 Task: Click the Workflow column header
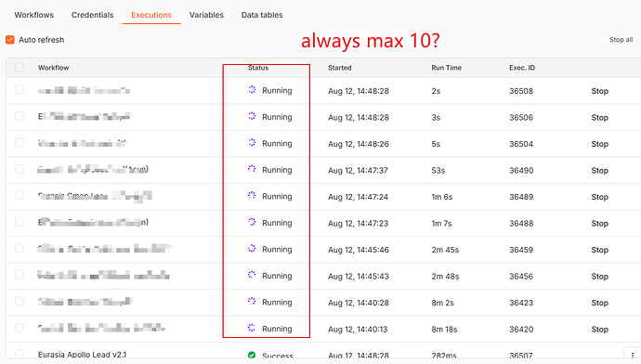click(54, 68)
